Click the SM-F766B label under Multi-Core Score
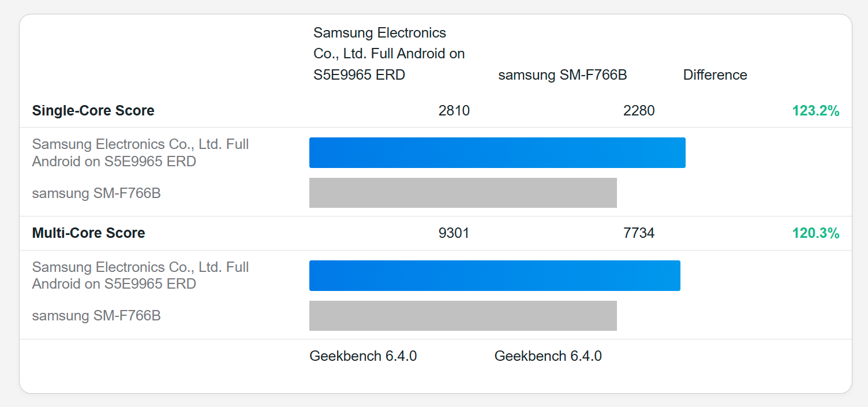 [96, 316]
